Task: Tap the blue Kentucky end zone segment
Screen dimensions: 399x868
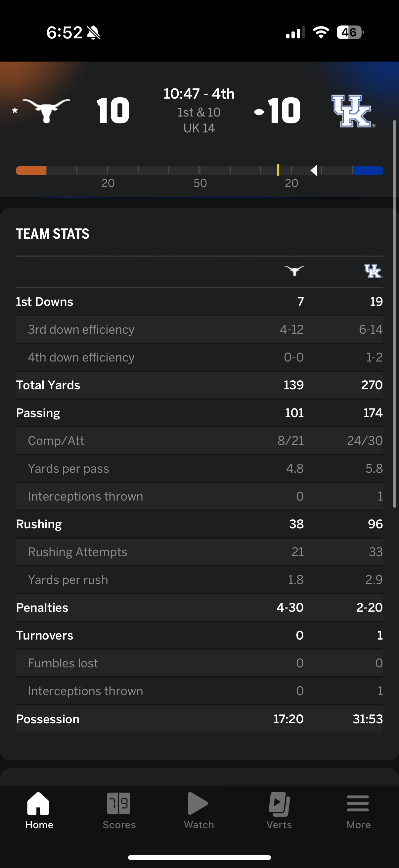Action: 367,170
